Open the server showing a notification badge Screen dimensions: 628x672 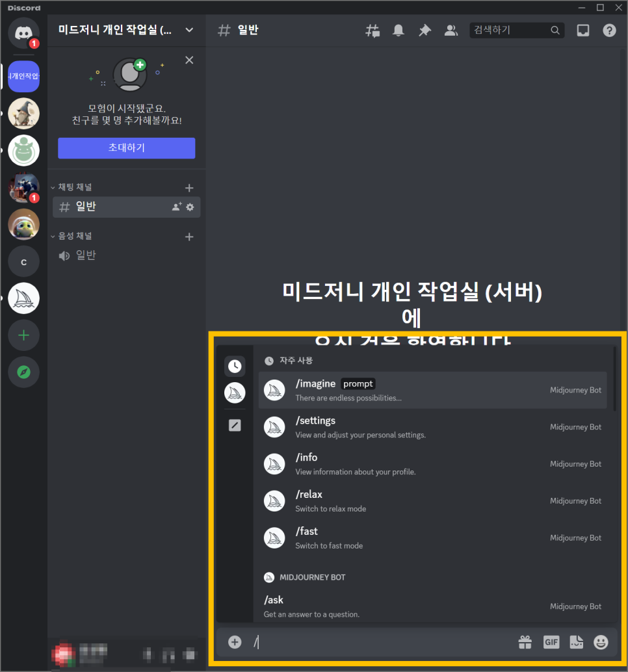point(23,187)
